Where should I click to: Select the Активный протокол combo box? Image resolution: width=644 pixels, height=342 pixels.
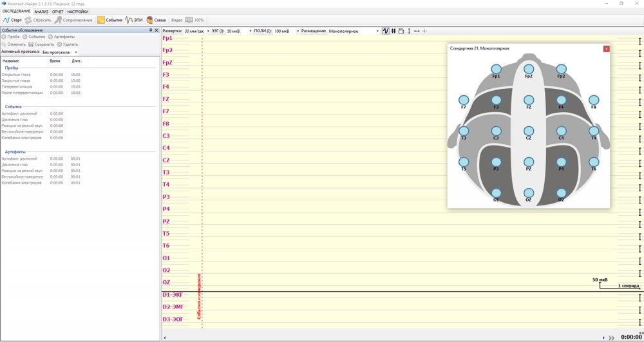coord(60,52)
